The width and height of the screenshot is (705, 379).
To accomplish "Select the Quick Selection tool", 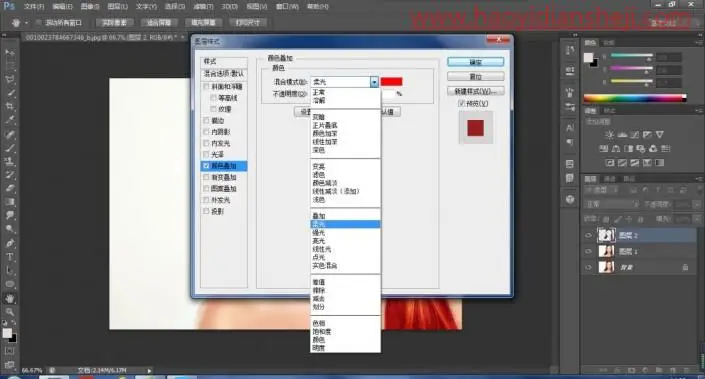I will click(10, 93).
